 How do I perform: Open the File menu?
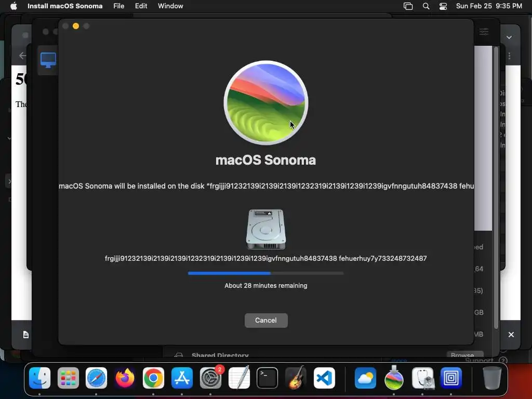[x=119, y=6]
